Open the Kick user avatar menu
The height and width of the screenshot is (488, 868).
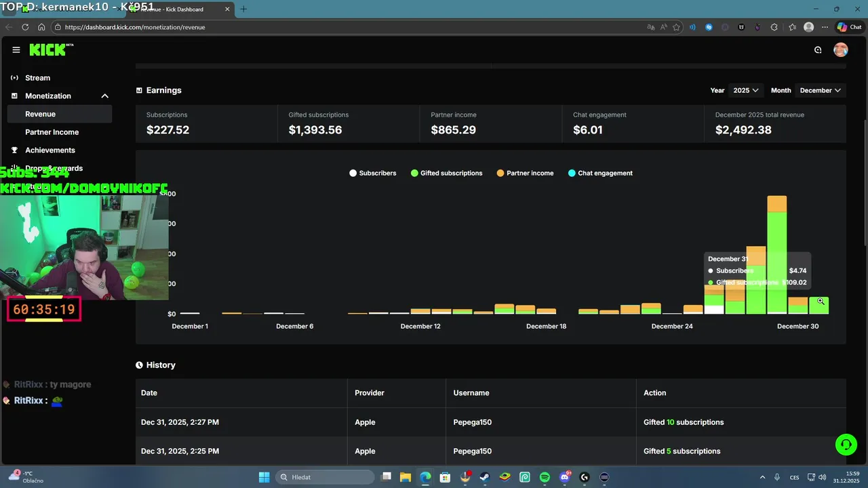pos(841,49)
